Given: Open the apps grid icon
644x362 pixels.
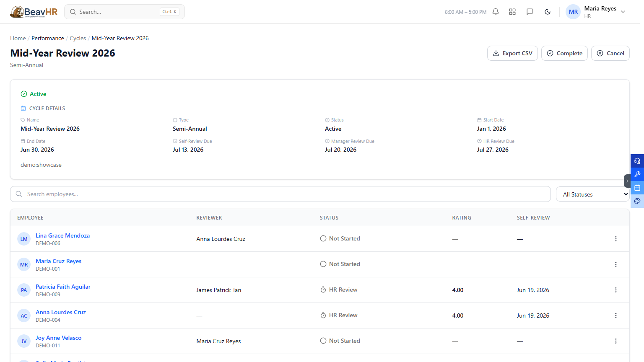Looking at the screenshot, I should tap(512, 12).
